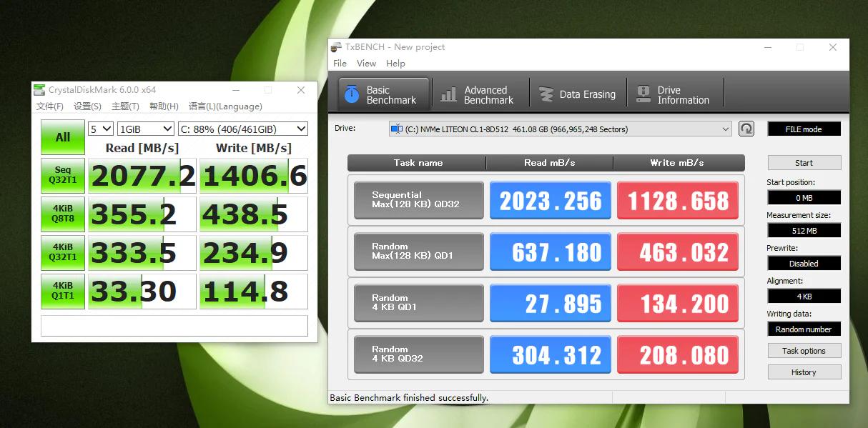This screenshot has width=868, height=428.
Task: Click the Measurement size 512 MB field
Action: 804,231
